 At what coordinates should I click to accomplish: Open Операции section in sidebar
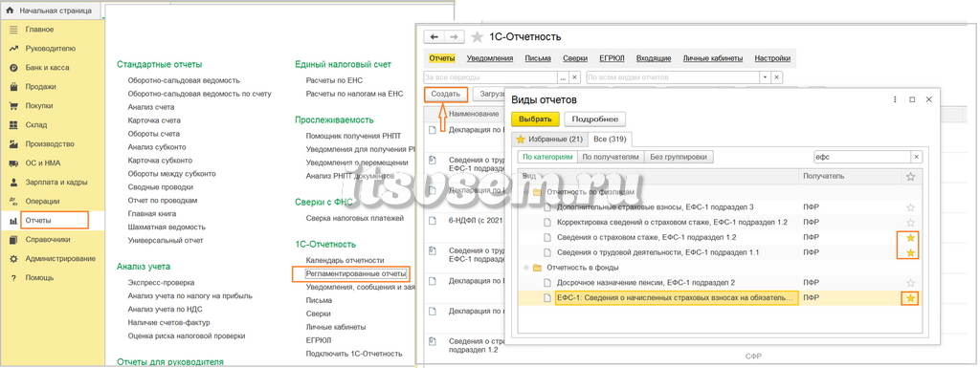pos(42,201)
